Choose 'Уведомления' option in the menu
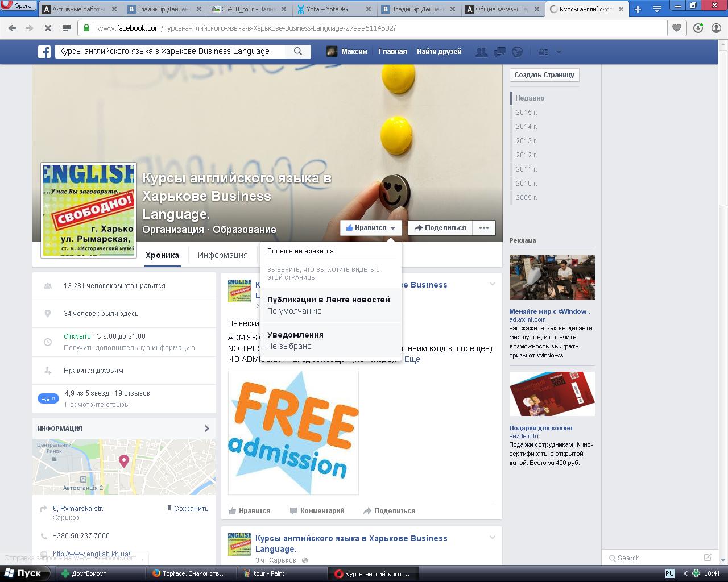The height and width of the screenshot is (582, 728). tap(330, 340)
